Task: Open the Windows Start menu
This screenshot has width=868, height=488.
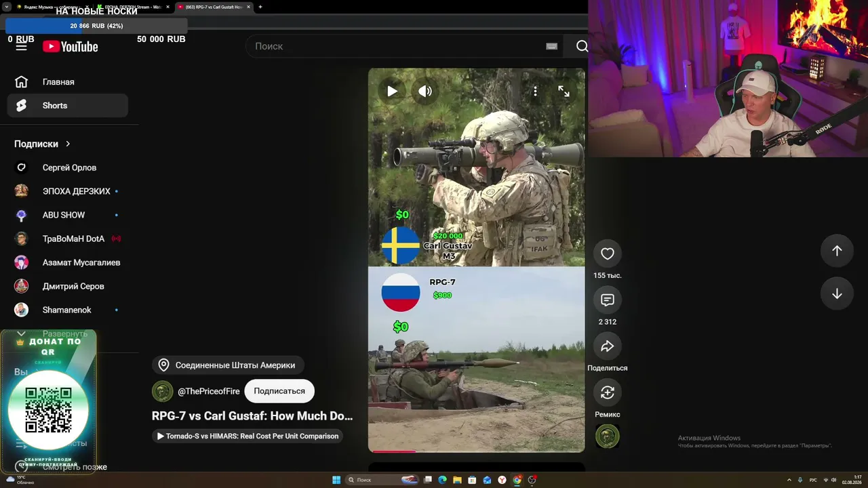Action: [336, 480]
